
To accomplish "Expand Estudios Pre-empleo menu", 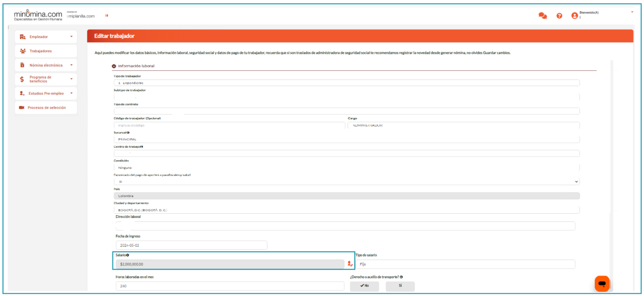I will click(46, 94).
